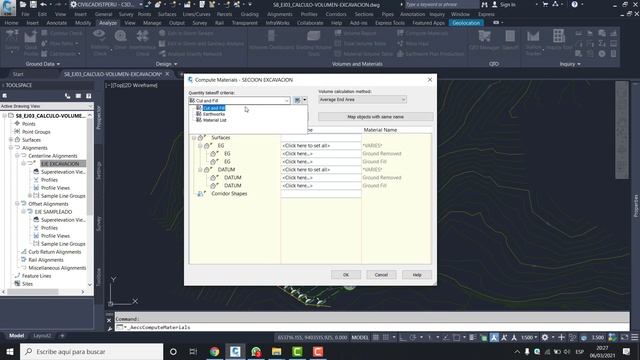Toggle annotation visibility icon in status bar
Viewport: 640px width, 360px height.
tap(494, 338)
